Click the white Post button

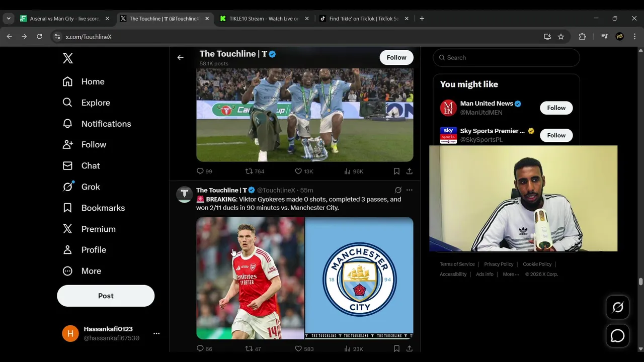[106, 296]
